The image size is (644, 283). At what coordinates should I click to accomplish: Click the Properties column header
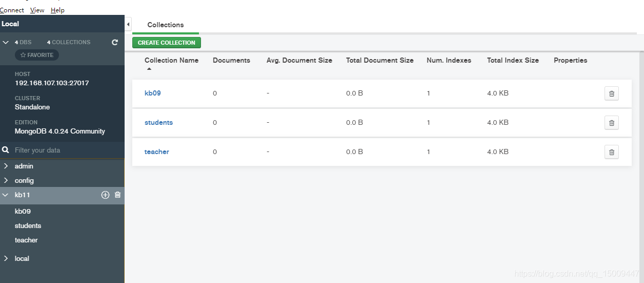(x=570, y=60)
